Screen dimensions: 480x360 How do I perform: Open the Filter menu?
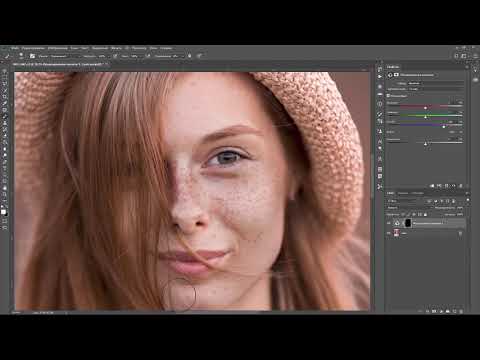coord(116,48)
